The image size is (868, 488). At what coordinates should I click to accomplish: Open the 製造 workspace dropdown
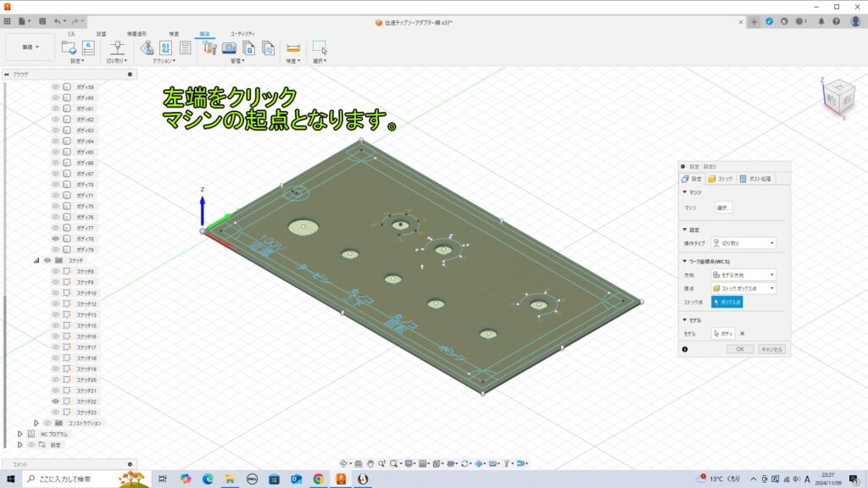30,47
